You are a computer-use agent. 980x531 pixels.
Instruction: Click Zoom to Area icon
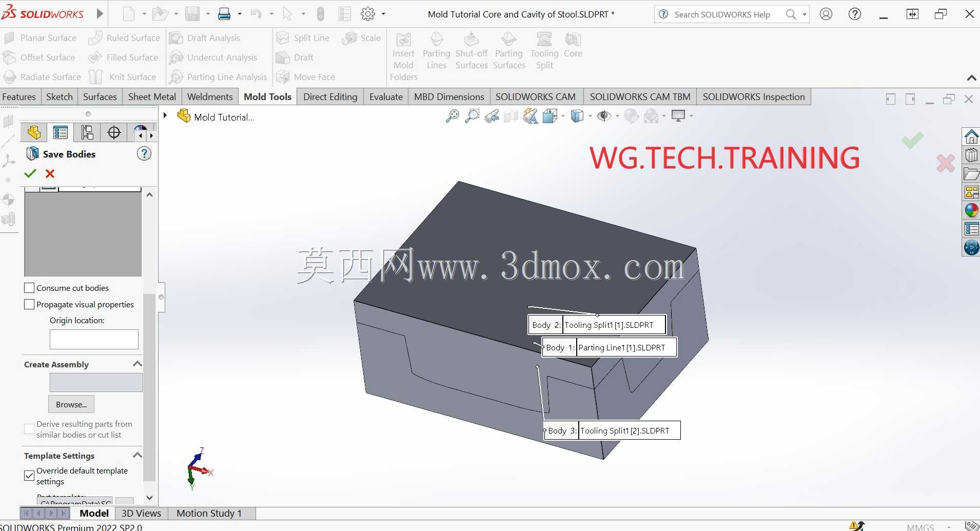472,116
